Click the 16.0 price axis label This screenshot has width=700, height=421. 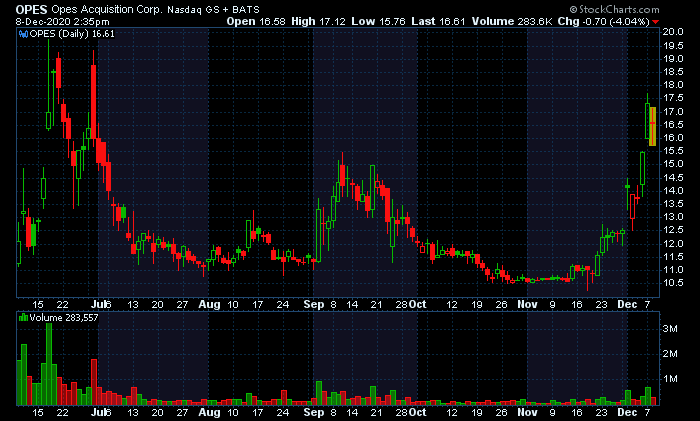pyautogui.click(x=673, y=138)
